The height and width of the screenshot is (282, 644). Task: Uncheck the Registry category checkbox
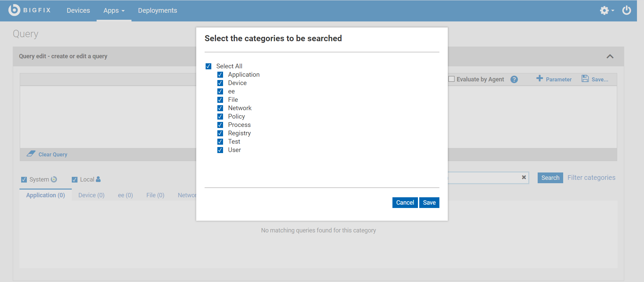coord(220,133)
